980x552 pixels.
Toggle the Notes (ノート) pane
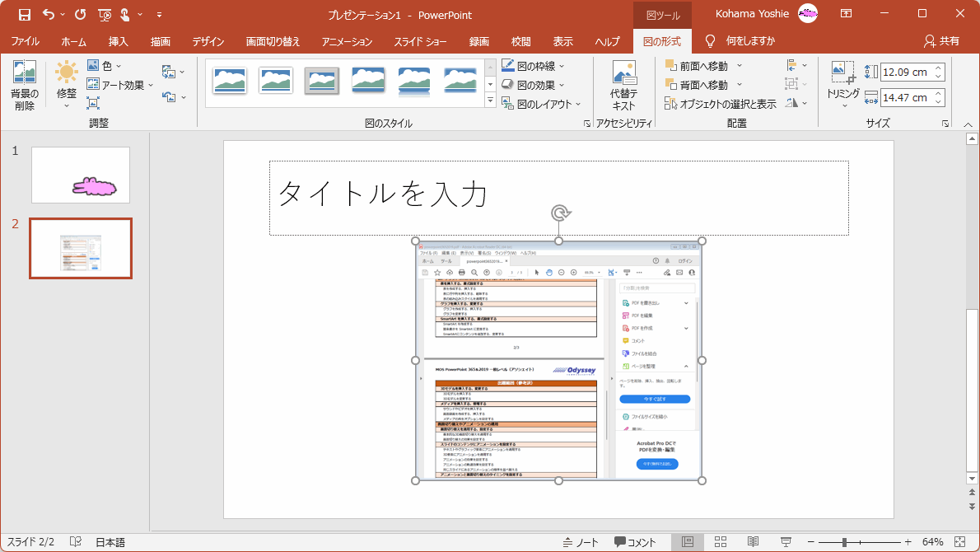[x=581, y=542]
